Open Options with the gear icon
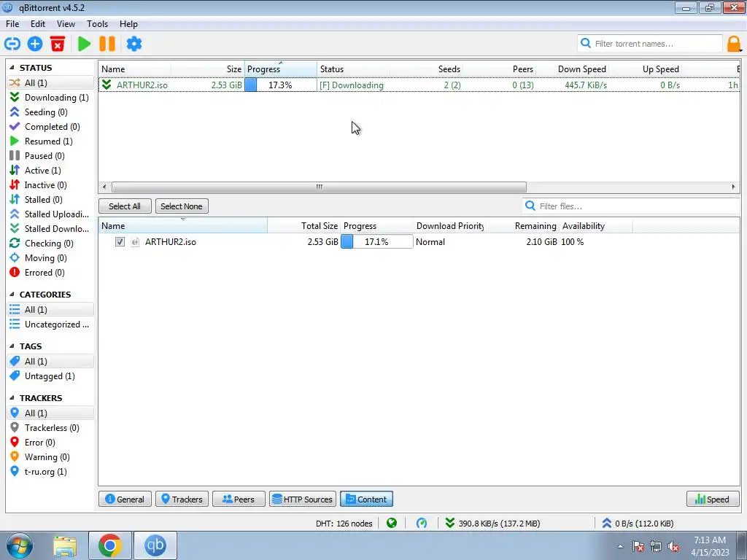 point(134,44)
